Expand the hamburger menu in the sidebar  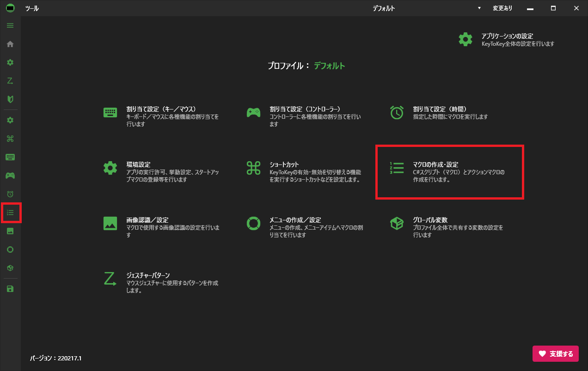click(10, 25)
